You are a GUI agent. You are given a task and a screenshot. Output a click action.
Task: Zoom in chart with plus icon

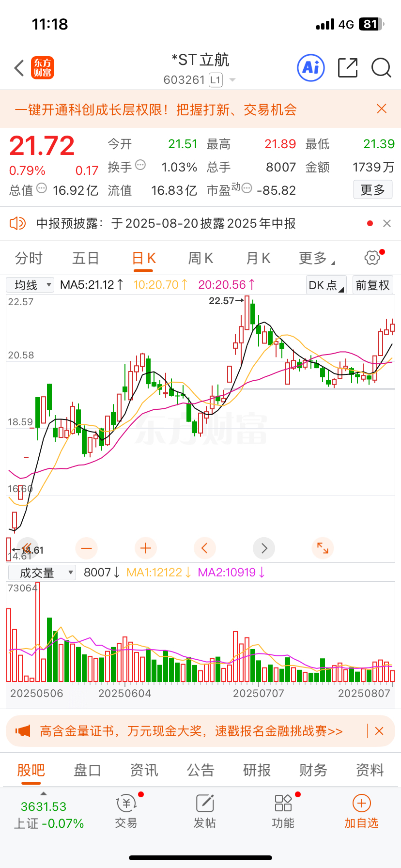pos(146,548)
